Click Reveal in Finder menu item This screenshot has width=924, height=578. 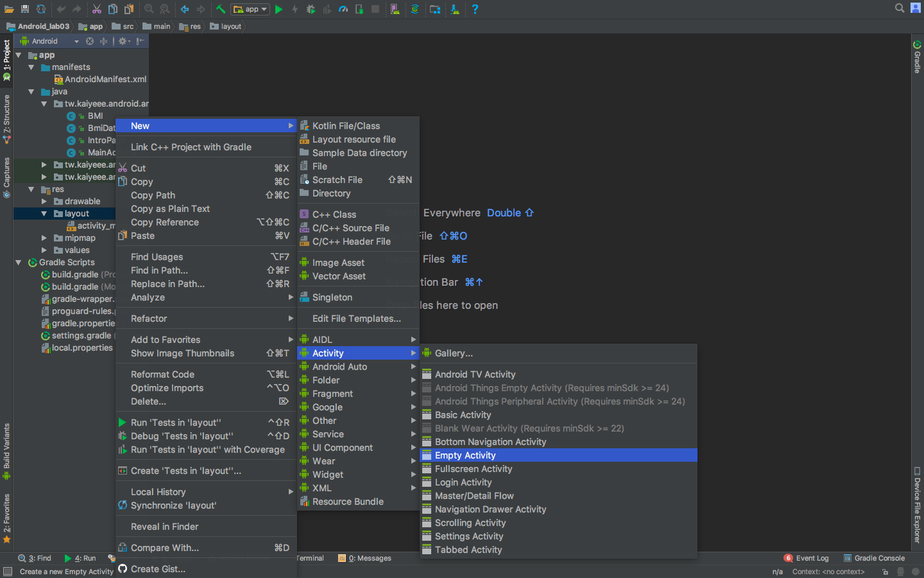pos(206,527)
